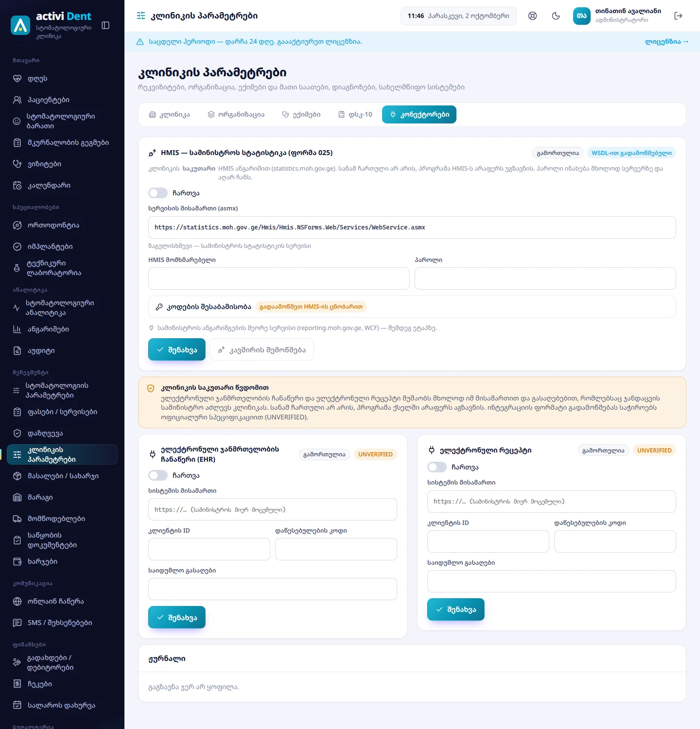This screenshot has width=700, height=729.
Task: Open ჩეკები in sidebar
Action: tap(62, 684)
